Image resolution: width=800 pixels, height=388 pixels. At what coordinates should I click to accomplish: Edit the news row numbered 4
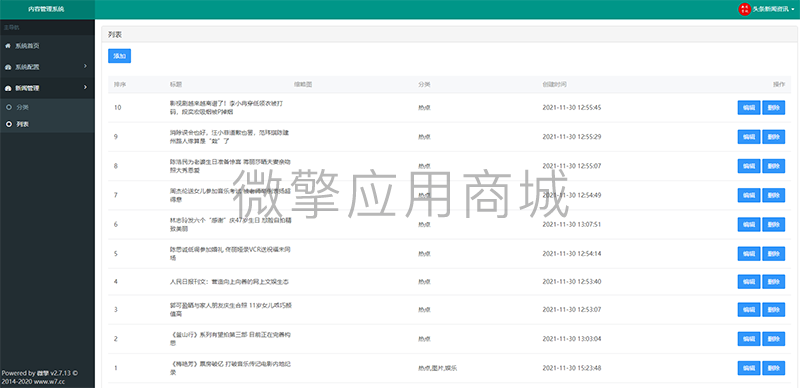[x=748, y=282]
